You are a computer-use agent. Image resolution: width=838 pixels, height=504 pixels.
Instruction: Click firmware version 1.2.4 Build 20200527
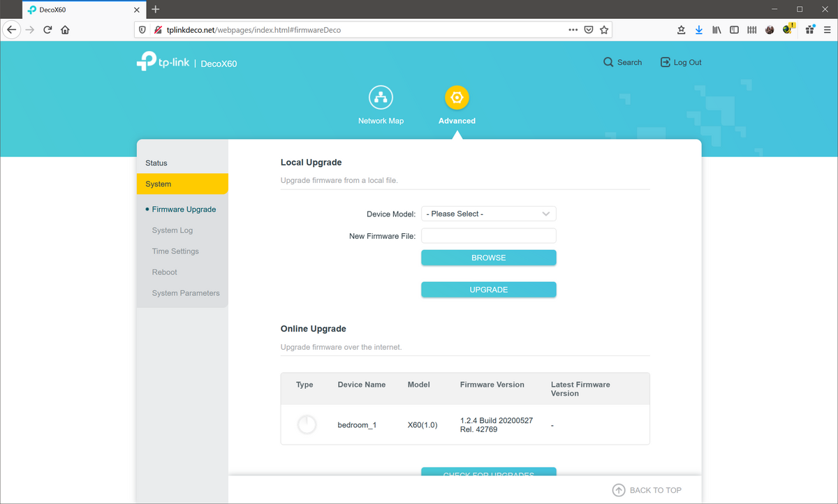point(497,424)
